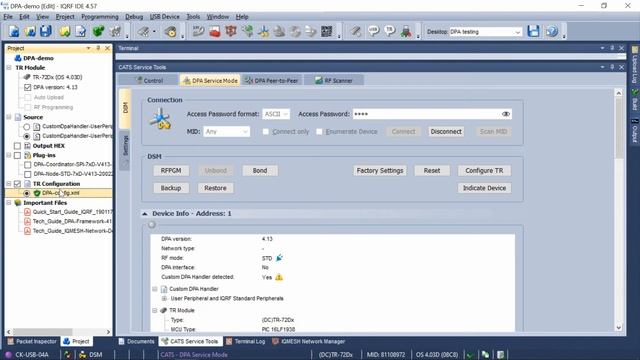Open the Programming menu

point(100,17)
